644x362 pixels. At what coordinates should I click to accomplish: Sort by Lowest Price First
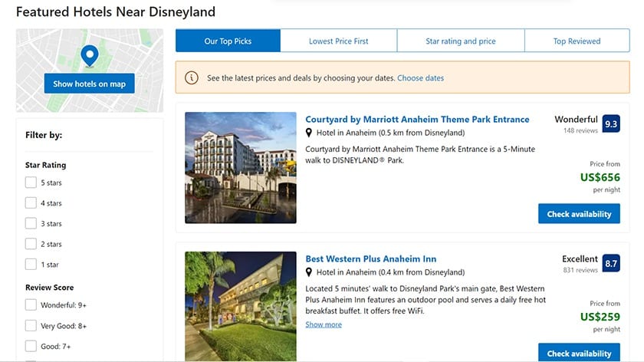pos(339,41)
